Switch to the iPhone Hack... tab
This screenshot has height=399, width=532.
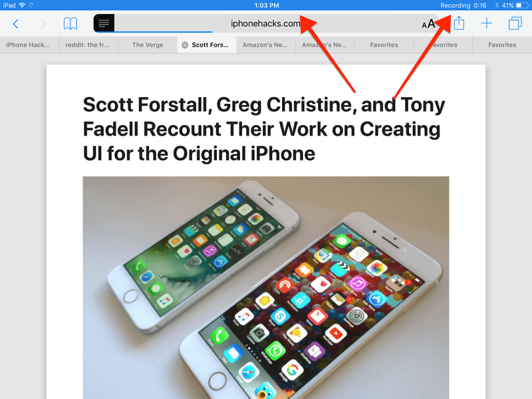click(29, 45)
